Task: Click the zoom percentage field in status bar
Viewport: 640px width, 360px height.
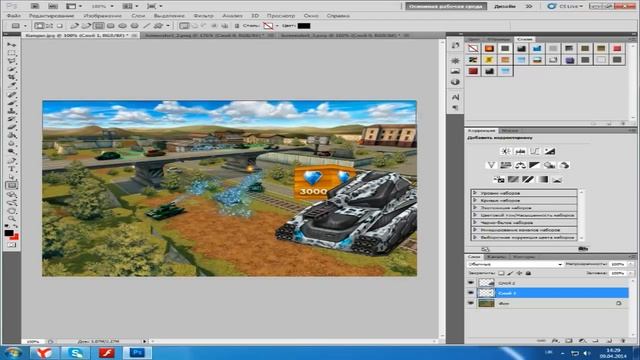Action: click(34, 342)
